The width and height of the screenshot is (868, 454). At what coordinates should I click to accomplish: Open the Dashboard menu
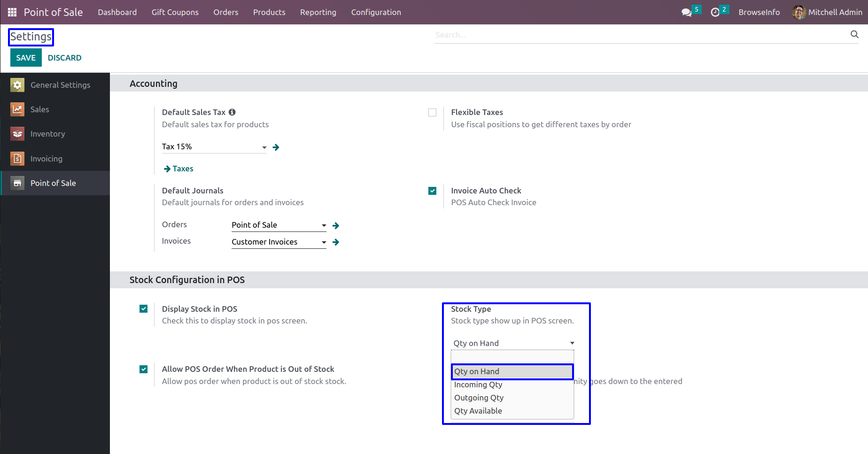pos(117,12)
